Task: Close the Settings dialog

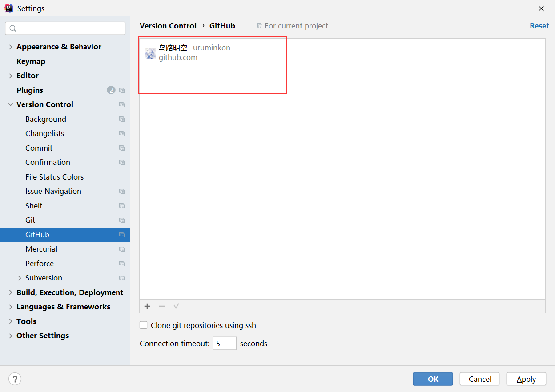Action: (541, 8)
